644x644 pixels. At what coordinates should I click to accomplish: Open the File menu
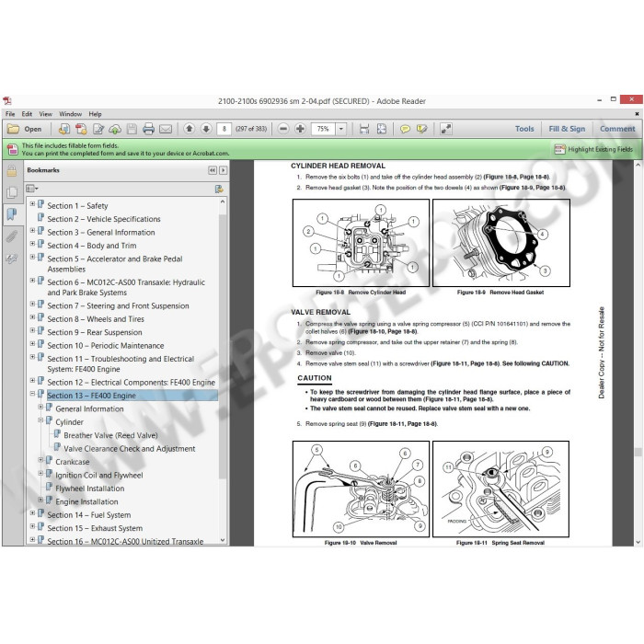coord(10,114)
